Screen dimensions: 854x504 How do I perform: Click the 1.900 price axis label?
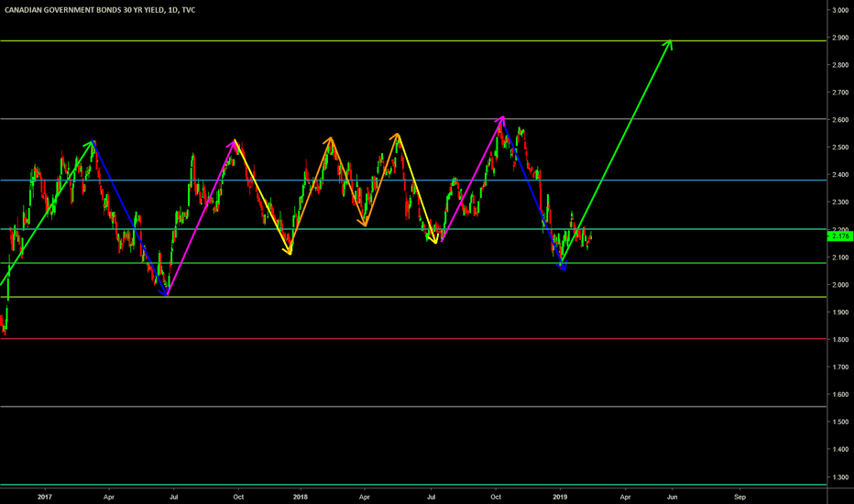coord(840,312)
